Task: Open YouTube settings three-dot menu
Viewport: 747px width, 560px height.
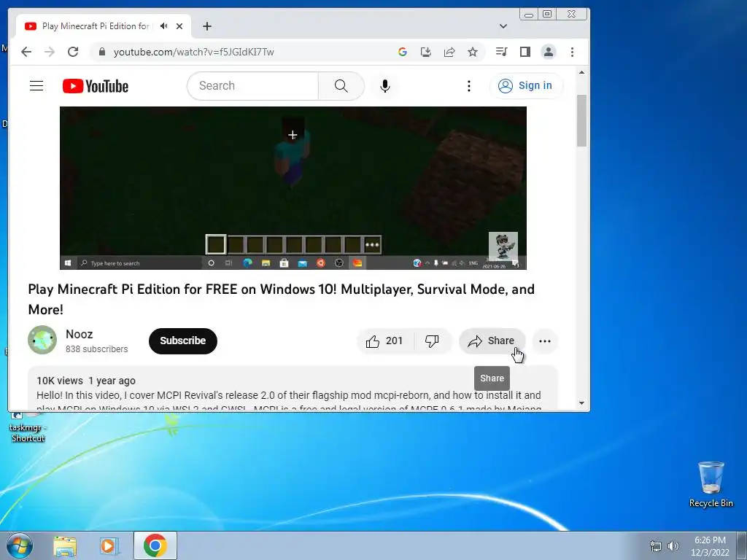Action: (x=469, y=86)
